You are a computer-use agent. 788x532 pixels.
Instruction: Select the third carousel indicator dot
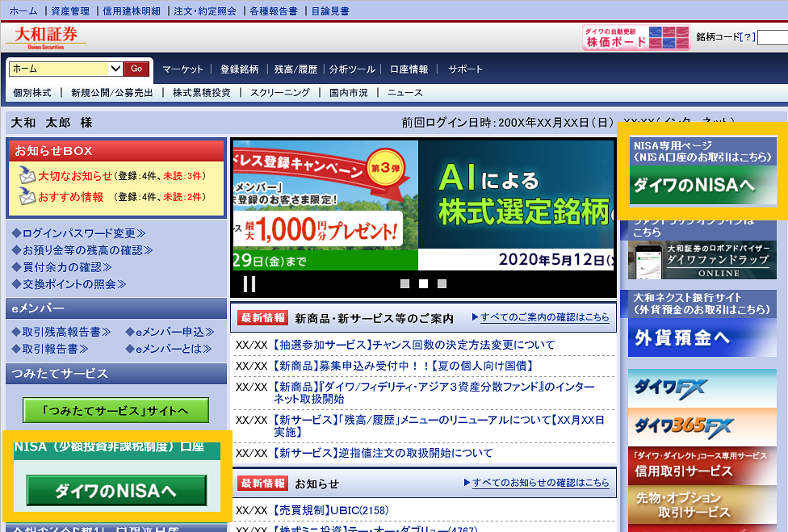442,283
